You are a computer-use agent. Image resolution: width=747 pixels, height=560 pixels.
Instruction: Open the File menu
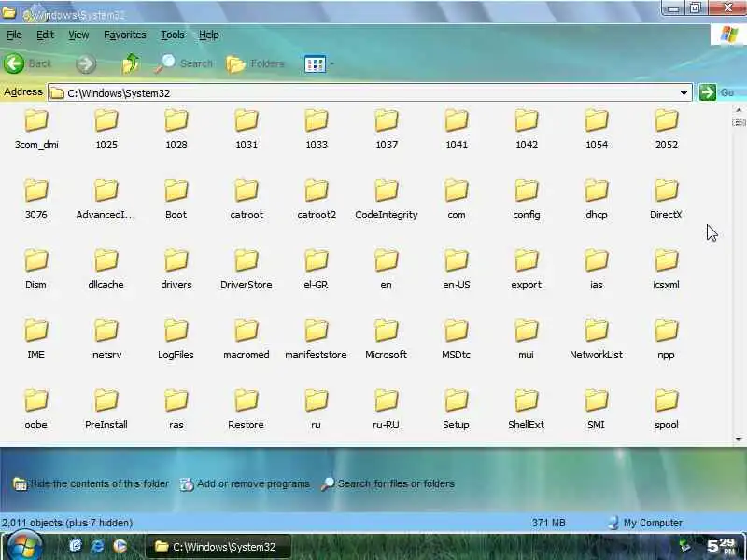[14, 35]
